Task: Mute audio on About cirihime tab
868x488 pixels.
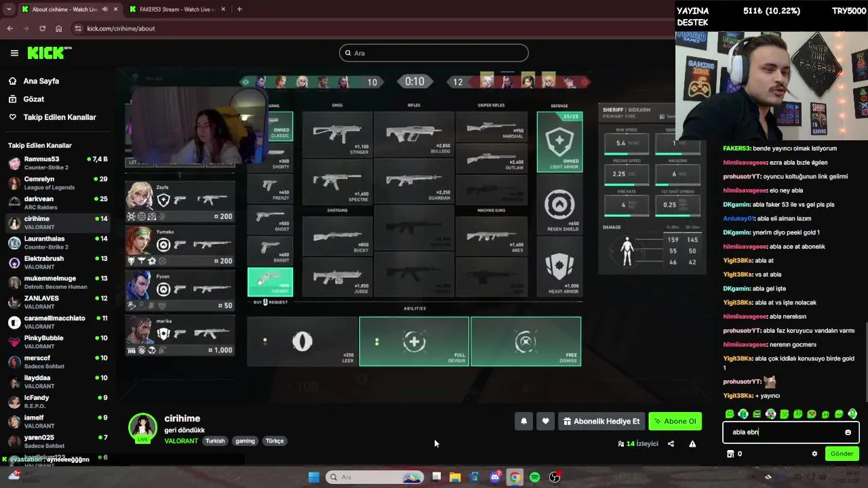Action: [104, 9]
